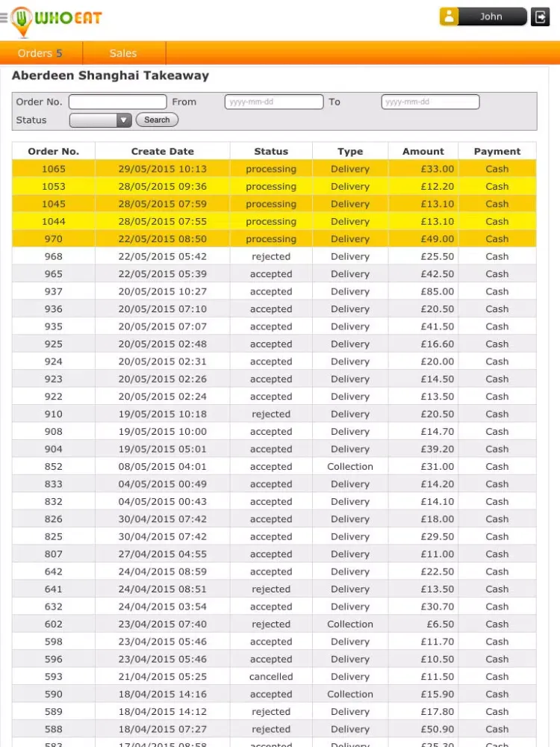Click the Type column header

[350, 152]
